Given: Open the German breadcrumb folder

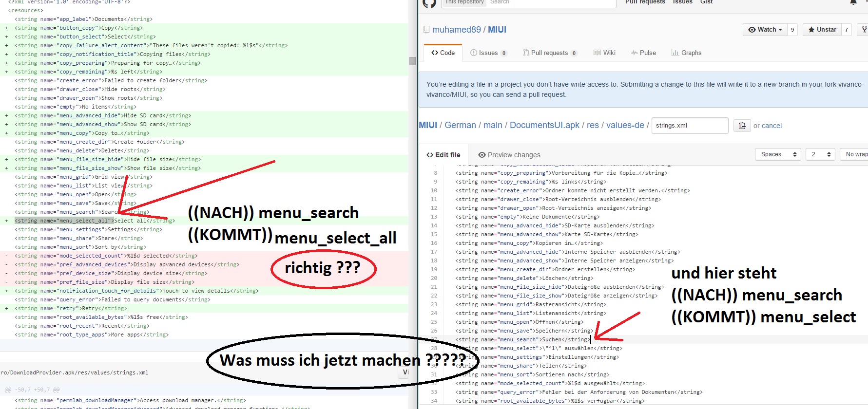Looking at the screenshot, I should pyautogui.click(x=460, y=125).
